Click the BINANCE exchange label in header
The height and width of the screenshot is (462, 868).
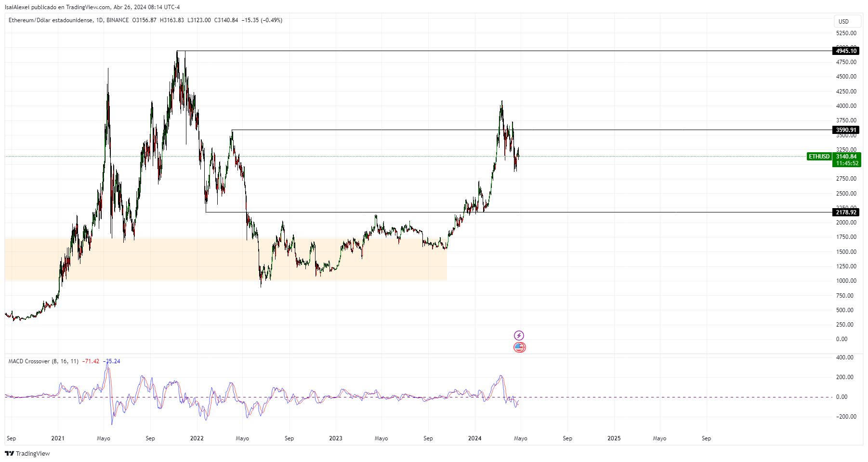118,20
